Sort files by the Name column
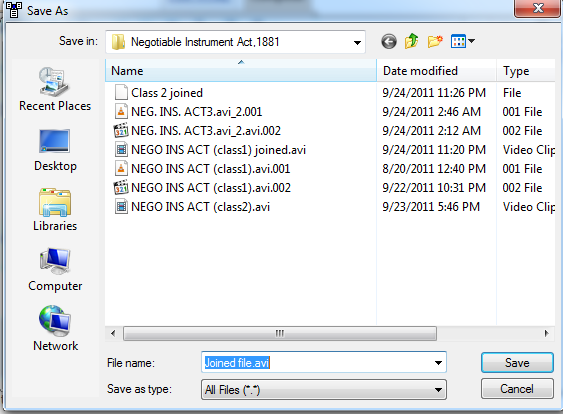 241,71
